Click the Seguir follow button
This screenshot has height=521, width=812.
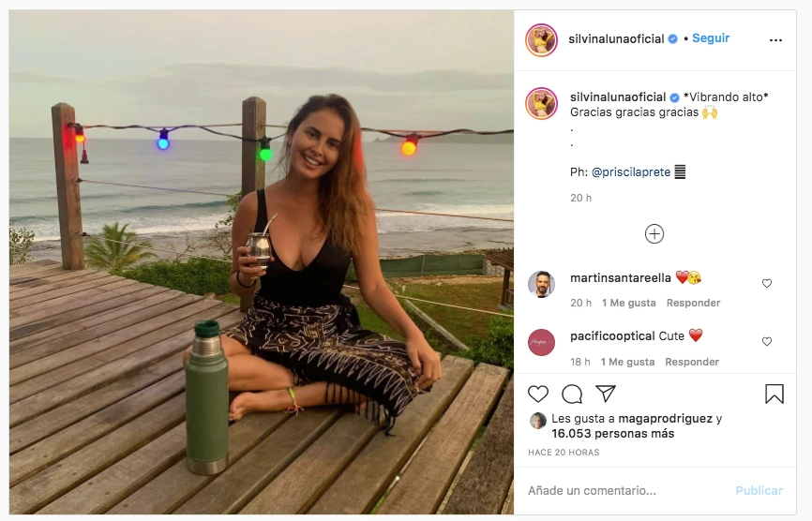pyautogui.click(x=711, y=38)
